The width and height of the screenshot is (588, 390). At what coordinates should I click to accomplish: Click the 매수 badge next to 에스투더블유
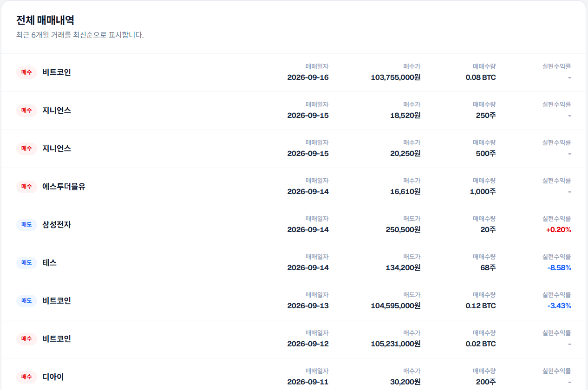26,187
